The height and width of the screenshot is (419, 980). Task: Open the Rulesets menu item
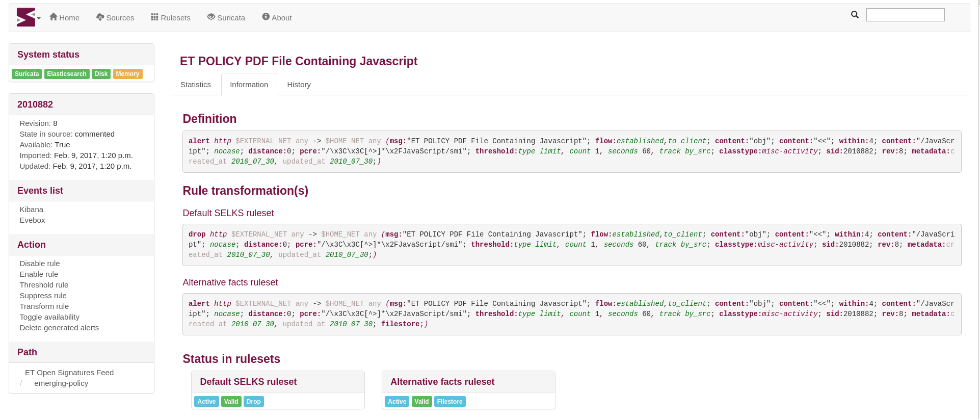coord(171,17)
